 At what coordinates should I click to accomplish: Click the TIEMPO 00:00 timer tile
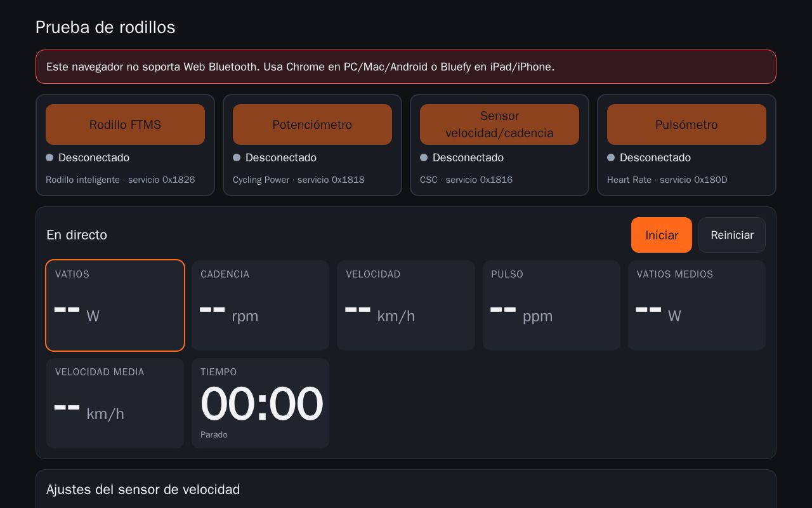click(x=260, y=403)
